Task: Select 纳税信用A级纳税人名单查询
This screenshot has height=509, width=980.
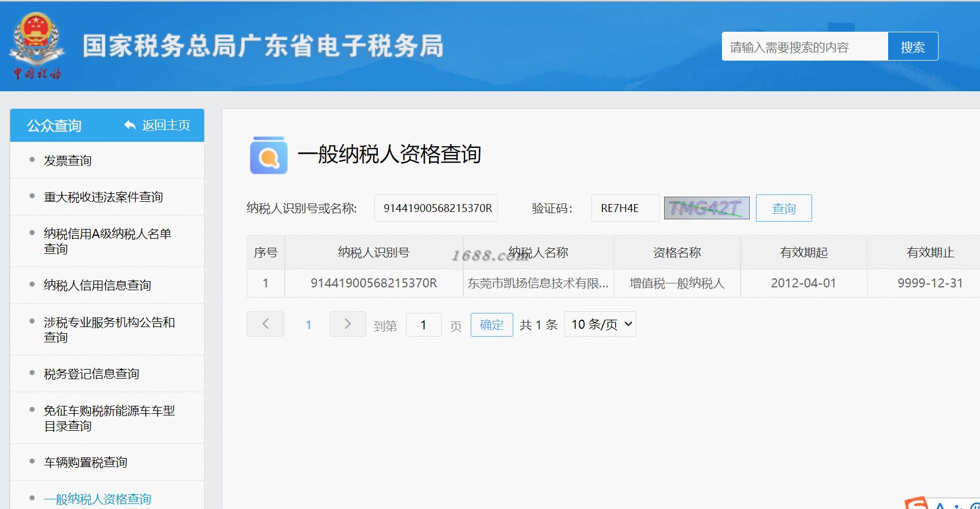Action: click(107, 241)
